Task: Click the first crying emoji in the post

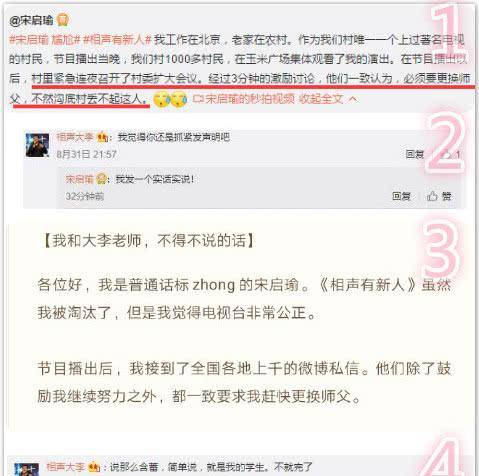Action: point(161,99)
